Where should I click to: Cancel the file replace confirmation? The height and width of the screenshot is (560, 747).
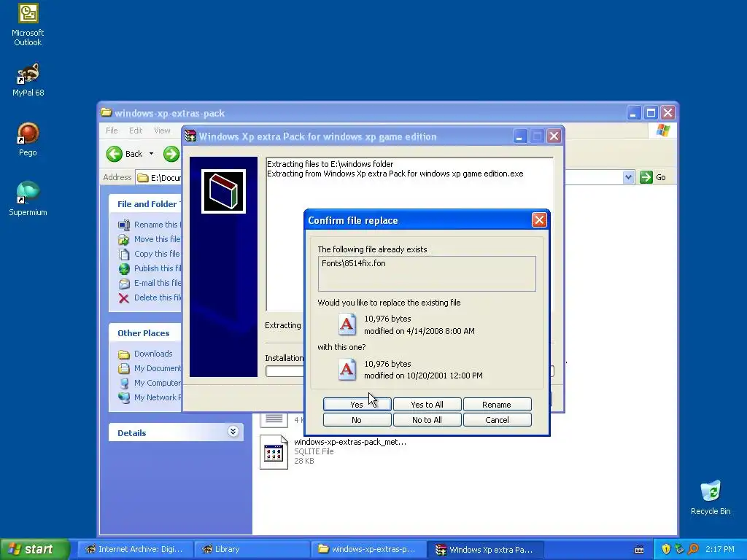click(x=497, y=419)
